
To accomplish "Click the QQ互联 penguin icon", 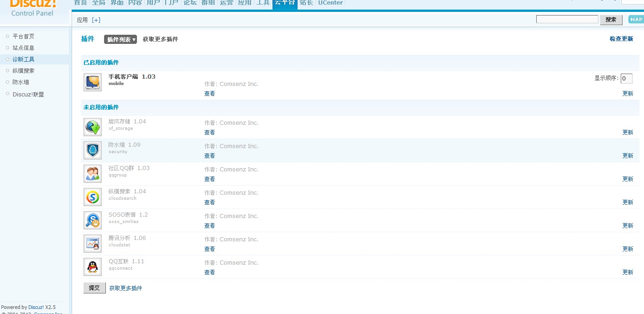I will pyautogui.click(x=93, y=267).
